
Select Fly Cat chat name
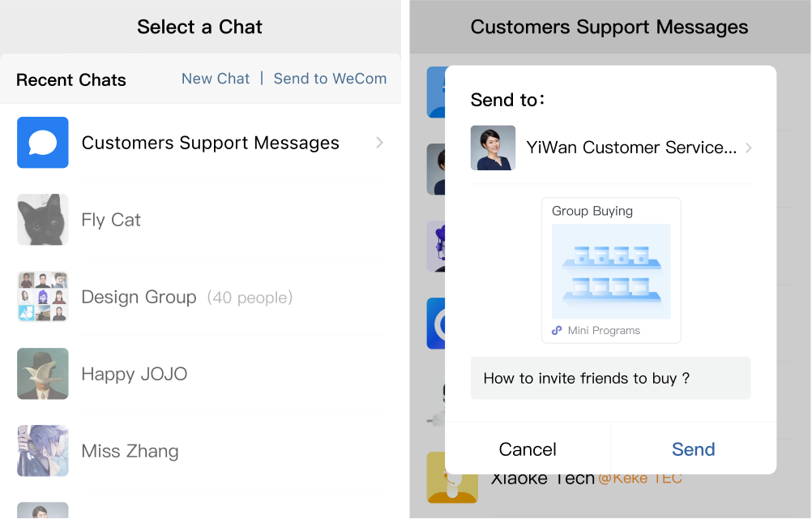tap(111, 220)
